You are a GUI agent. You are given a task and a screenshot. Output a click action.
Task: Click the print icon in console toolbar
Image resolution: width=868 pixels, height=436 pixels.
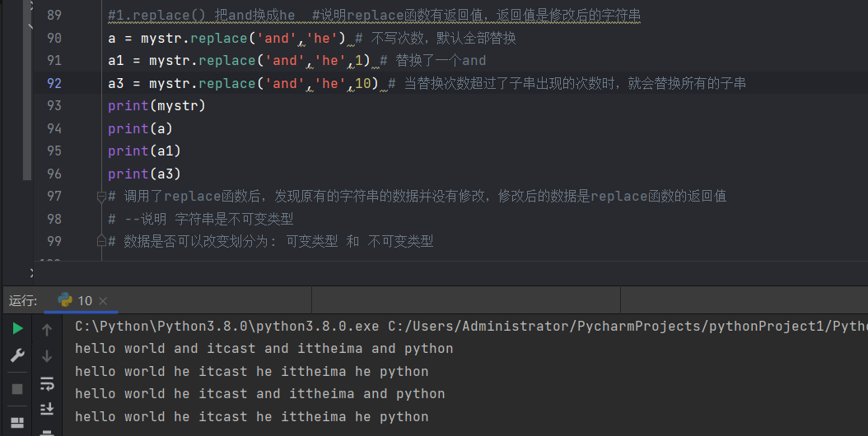click(47, 431)
